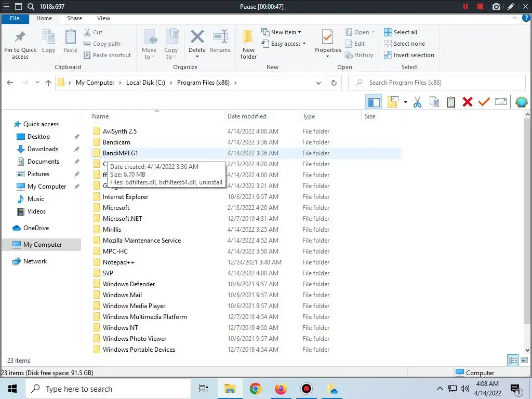532x399 pixels.
Task: Click the Pin to Quick access icon
Action: [x=20, y=37]
